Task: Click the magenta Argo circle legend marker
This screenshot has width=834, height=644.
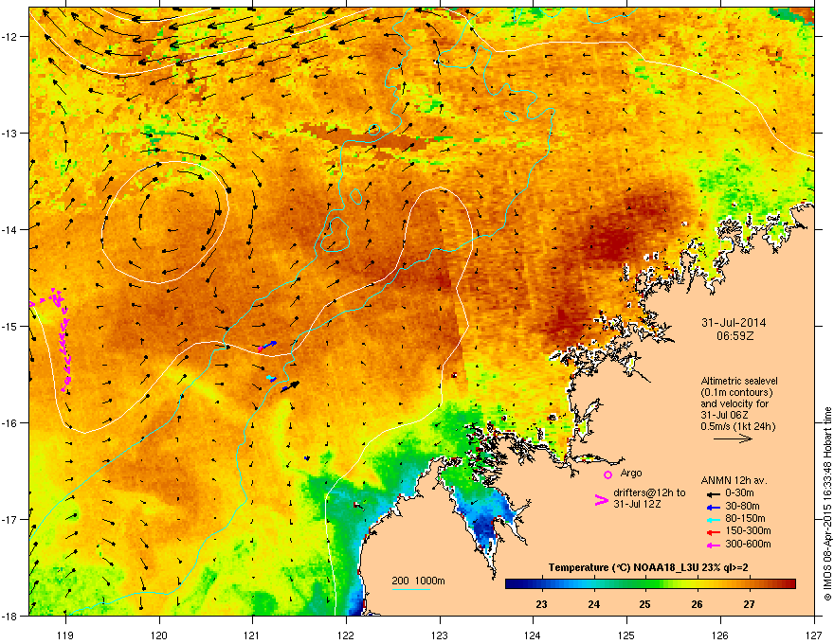Action: (607, 474)
